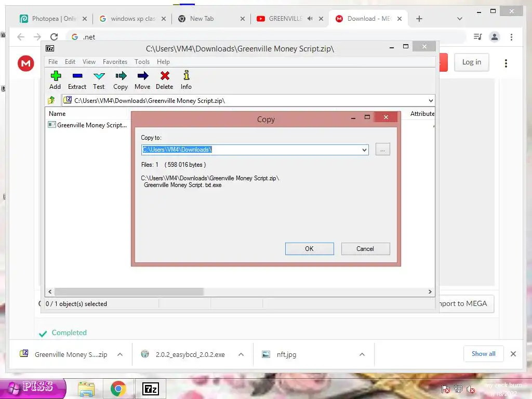Expand options for easybcd exe download
The image size is (532, 399).
pos(241,354)
